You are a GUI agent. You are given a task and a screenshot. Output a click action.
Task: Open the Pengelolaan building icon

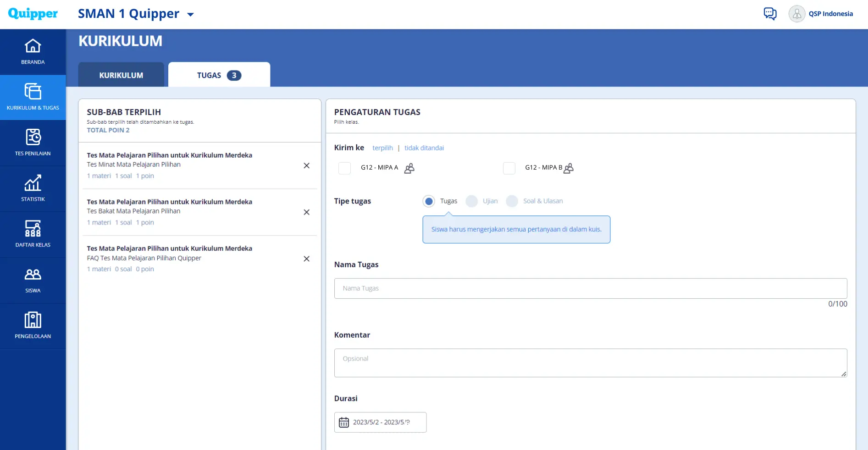click(33, 320)
